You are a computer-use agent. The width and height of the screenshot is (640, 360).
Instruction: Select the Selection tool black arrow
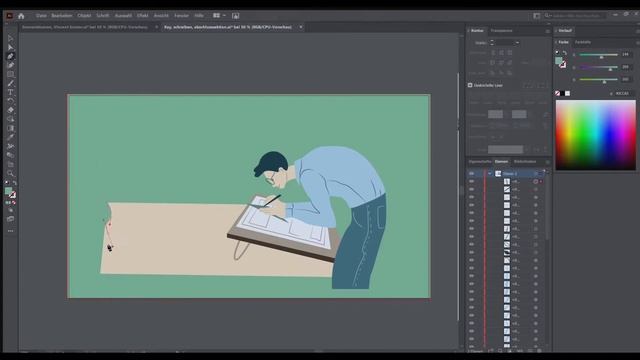(11, 39)
